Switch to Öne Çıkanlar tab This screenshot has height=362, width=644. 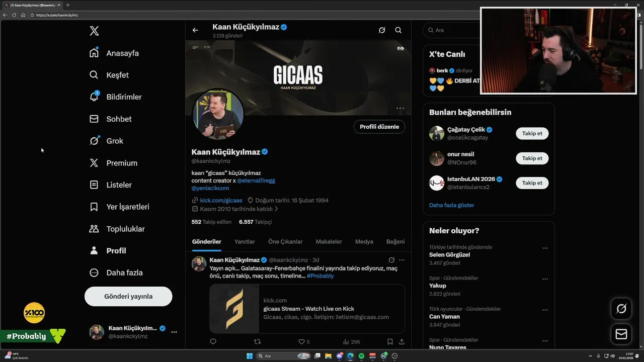click(x=285, y=242)
